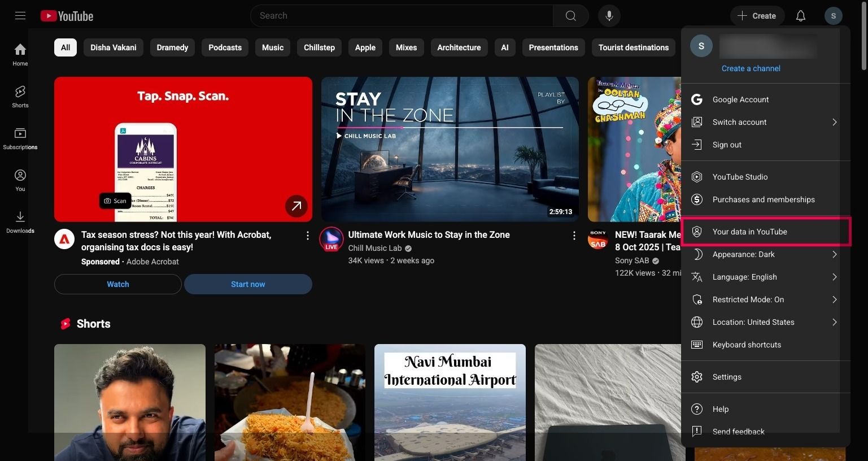Image resolution: width=868 pixels, height=461 pixels.
Task: Choose Sign out from account menu
Action: click(766, 145)
